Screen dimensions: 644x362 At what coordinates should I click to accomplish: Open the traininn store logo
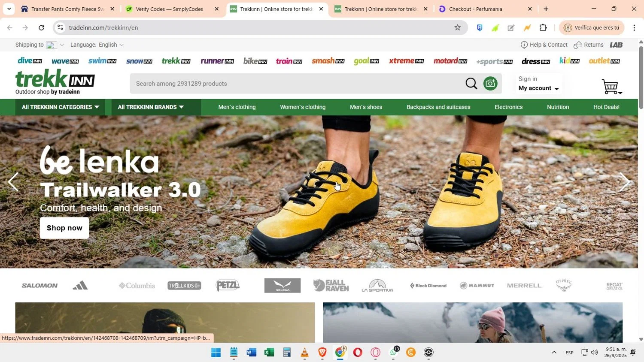click(289, 61)
